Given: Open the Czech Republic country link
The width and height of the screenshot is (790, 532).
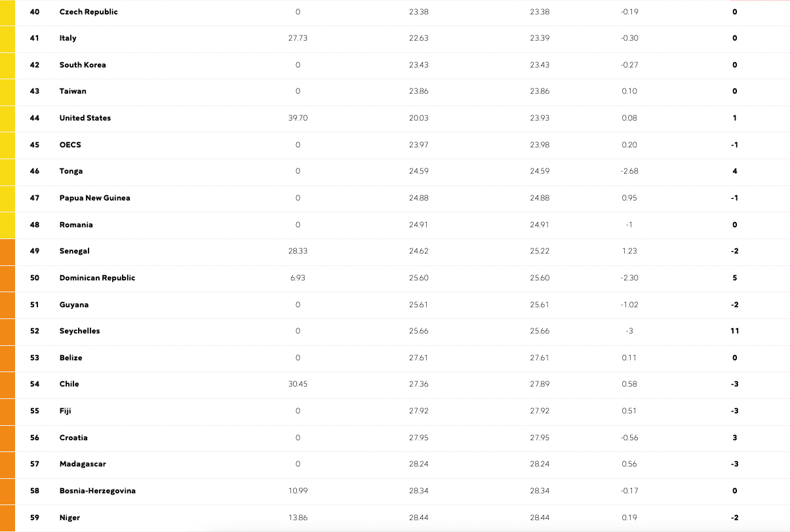Looking at the screenshot, I should 89,12.
